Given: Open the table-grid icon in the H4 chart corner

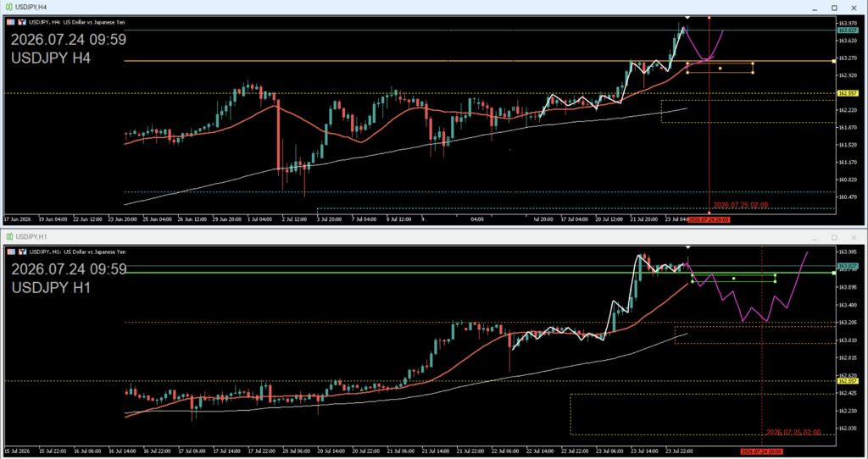Looking at the screenshot, I should tap(11, 22).
